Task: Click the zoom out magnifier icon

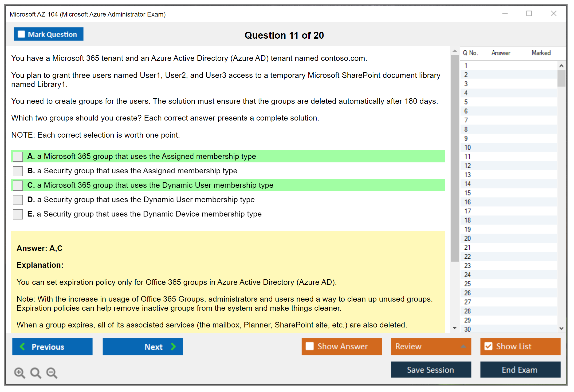Action: pos(52,373)
